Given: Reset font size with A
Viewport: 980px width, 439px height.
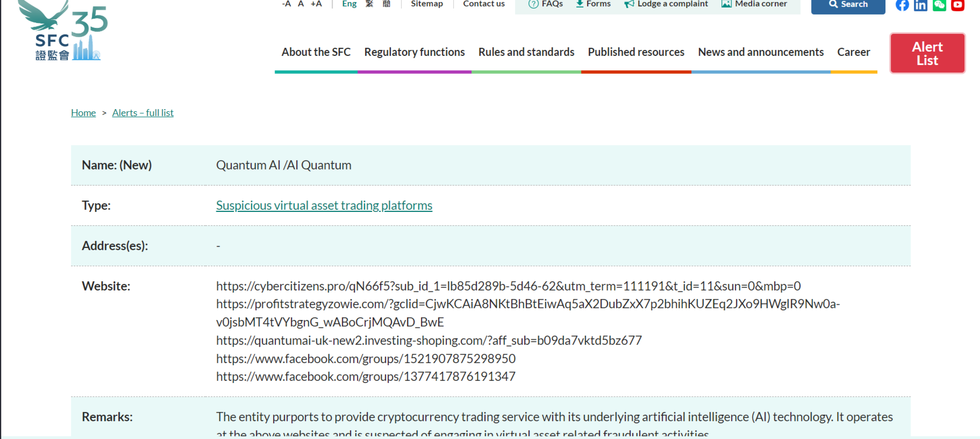Looking at the screenshot, I should tap(301, 4).
